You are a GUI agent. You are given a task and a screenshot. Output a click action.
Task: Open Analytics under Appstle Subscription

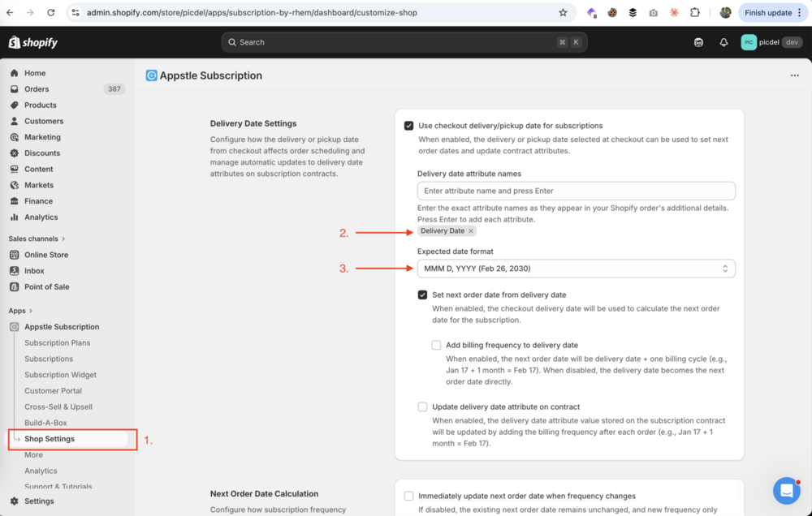pyautogui.click(x=41, y=471)
